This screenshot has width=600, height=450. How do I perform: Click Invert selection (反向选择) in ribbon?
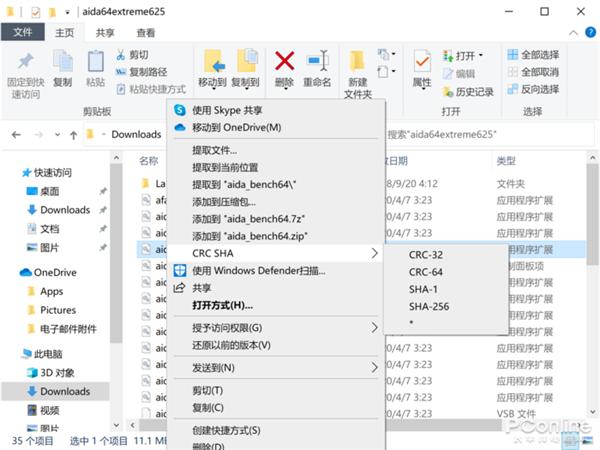click(x=533, y=90)
